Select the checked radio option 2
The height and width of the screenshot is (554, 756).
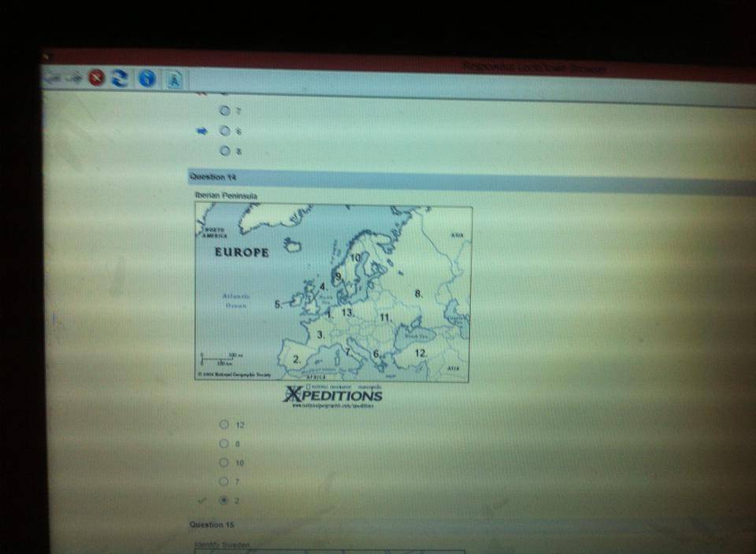click(224, 500)
